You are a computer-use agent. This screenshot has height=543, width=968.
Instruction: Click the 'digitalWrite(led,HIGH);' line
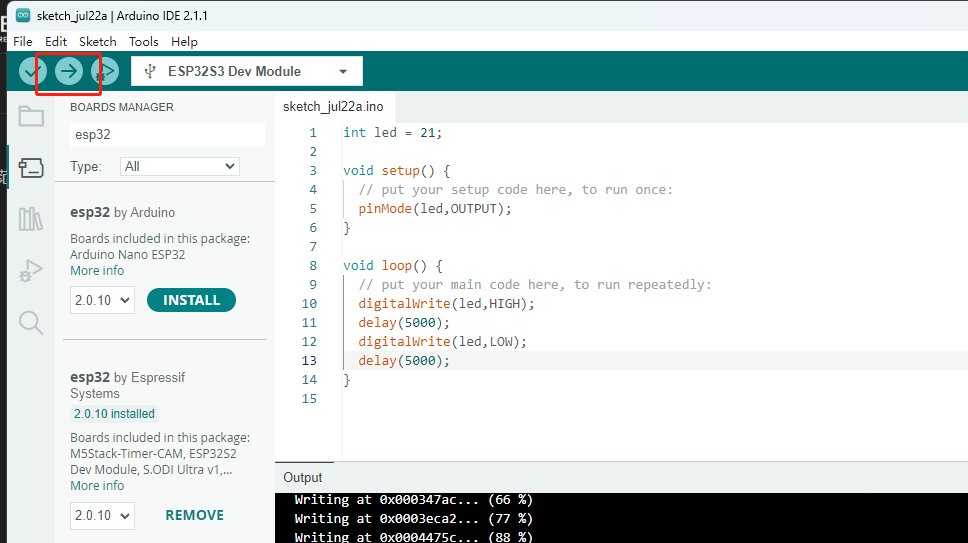coord(446,304)
